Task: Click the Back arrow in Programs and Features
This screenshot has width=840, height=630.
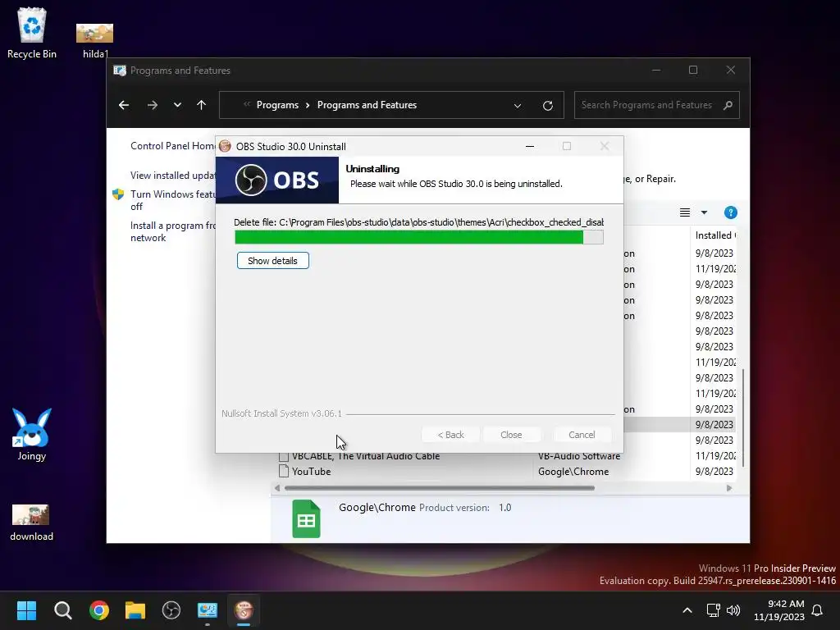Action: click(124, 105)
